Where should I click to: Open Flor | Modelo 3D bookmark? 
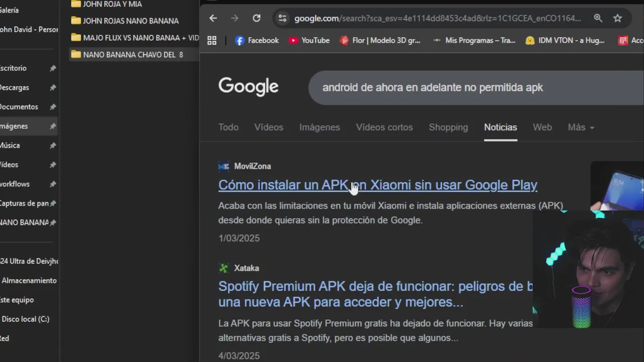point(380,41)
